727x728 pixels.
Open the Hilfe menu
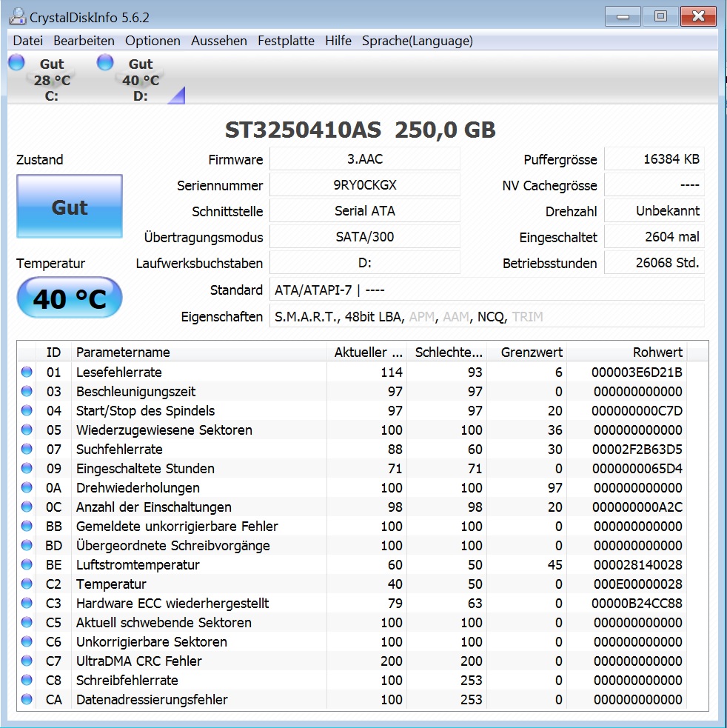tap(338, 41)
